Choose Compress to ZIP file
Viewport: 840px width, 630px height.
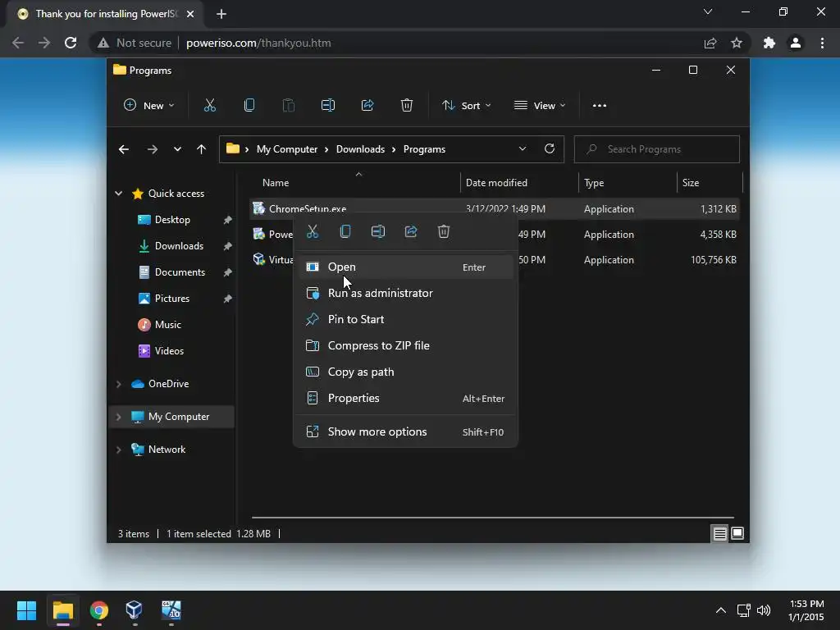point(405,345)
